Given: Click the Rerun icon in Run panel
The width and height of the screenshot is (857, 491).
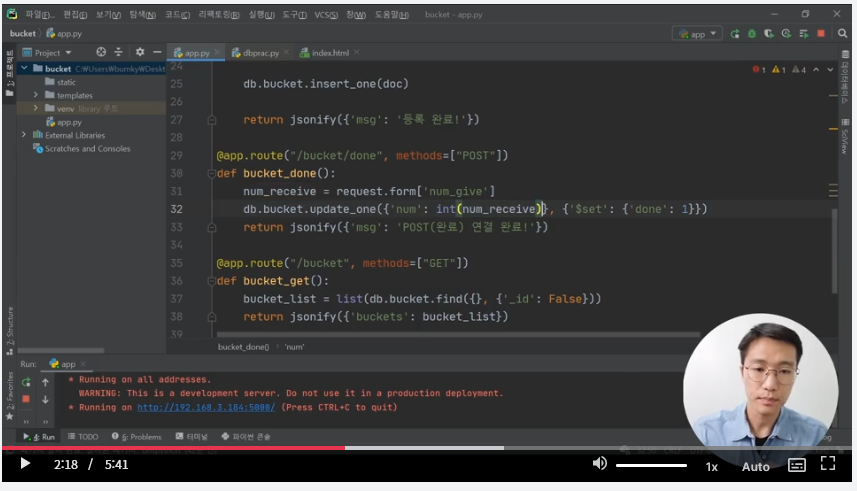Looking at the screenshot, I should (26, 382).
